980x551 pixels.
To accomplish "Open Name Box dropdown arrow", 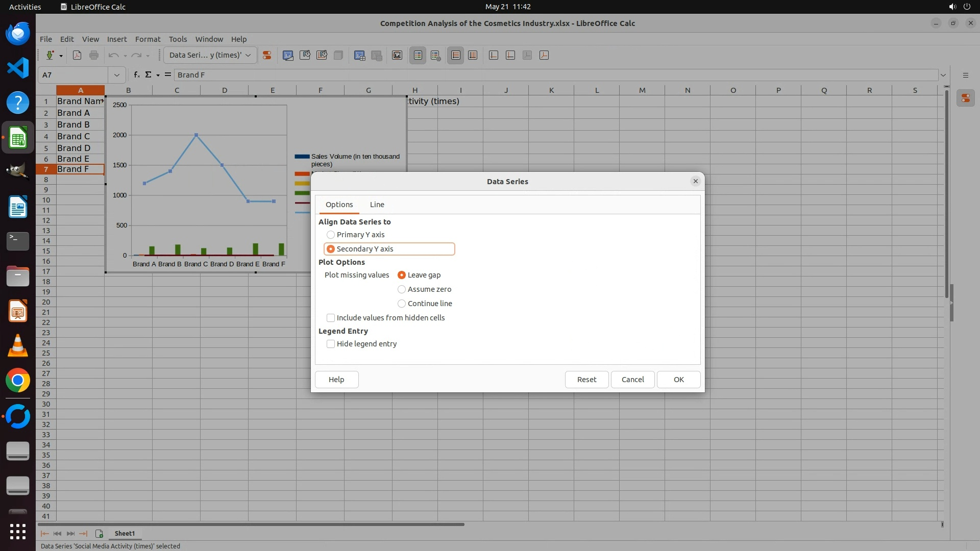I will 117,75.
